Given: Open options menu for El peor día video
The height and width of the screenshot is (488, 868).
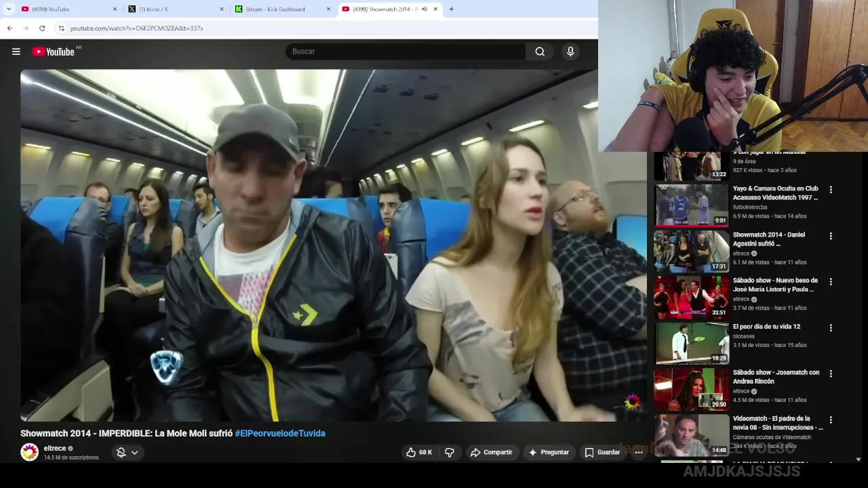Looking at the screenshot, I should pyautogui.click(x=831, y=327).
